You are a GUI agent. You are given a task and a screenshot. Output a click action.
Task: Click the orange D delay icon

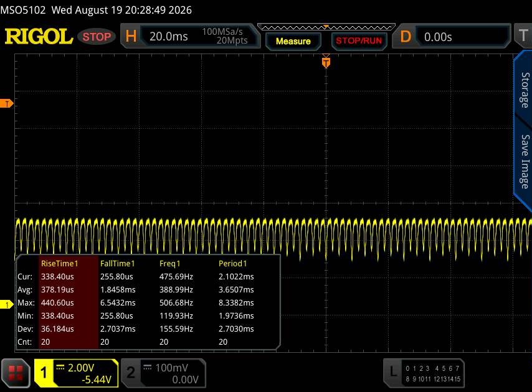coord(406,36)
